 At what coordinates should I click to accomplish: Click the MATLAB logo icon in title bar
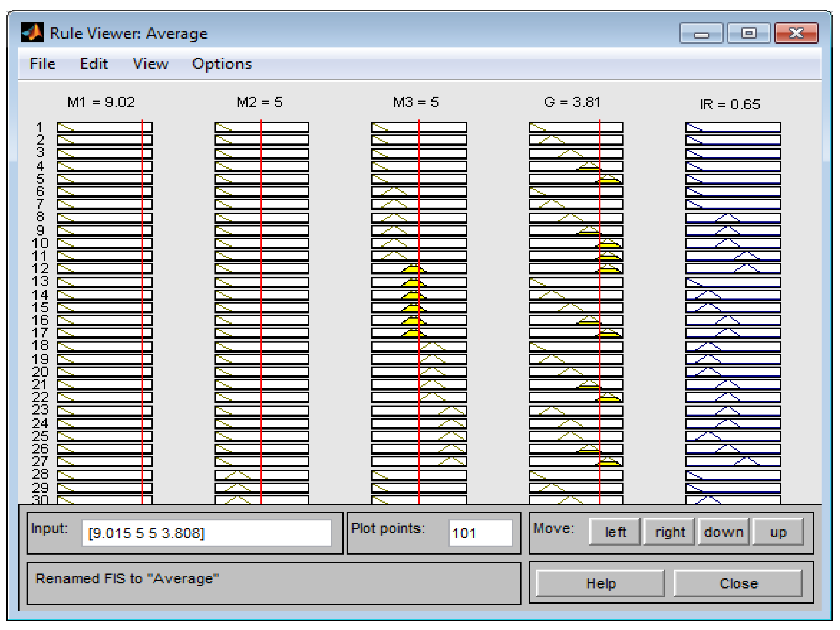(x=32, y=32)
